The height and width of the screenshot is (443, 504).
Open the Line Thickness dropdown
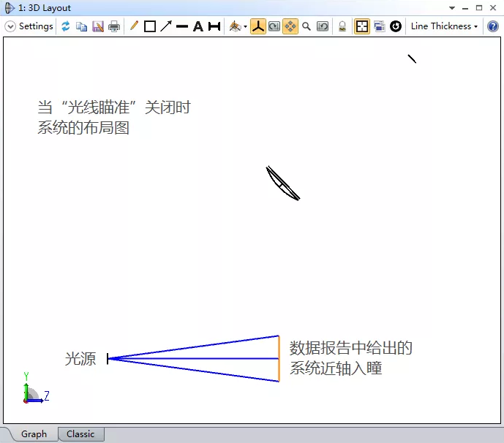coord(444,26)
